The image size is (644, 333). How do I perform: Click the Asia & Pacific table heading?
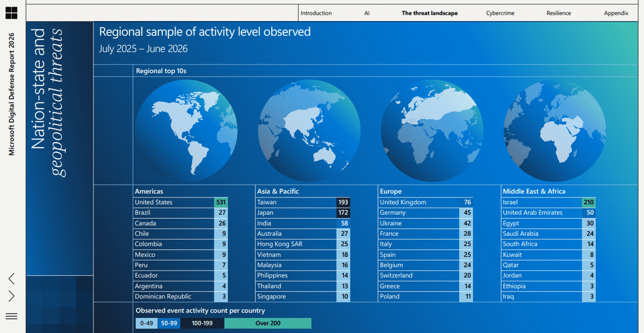click(278, 191)
